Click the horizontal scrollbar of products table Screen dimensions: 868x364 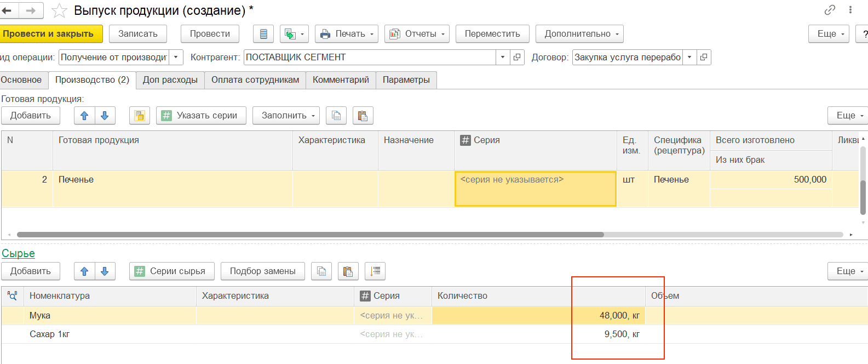pyautogui.click(x=311, y=235)
